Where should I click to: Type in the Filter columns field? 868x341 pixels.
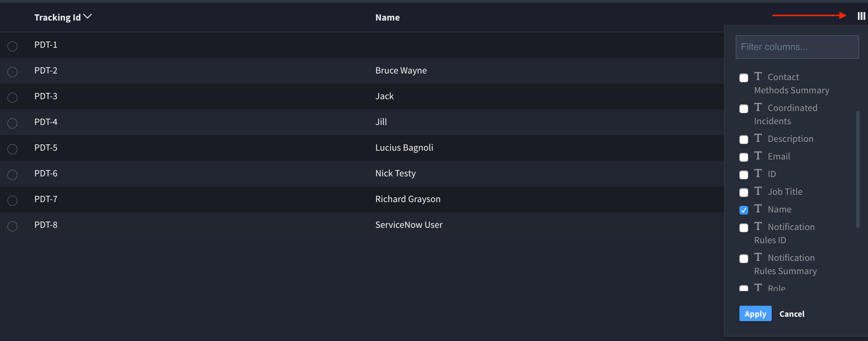point(797,47)
